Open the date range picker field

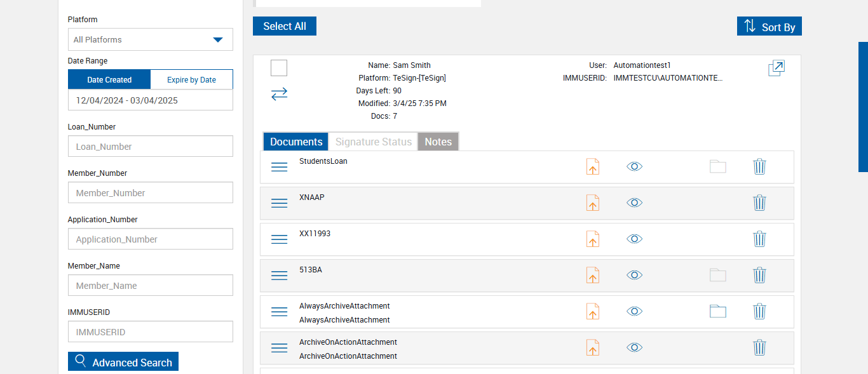pyautogui.click(x=151, y=100)
